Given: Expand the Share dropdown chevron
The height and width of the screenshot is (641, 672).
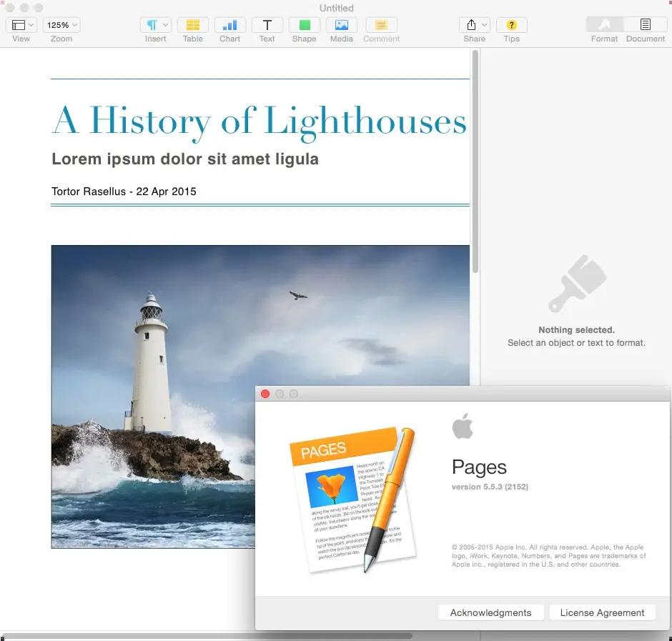Looking at the screenshot, I should (484, 25).
